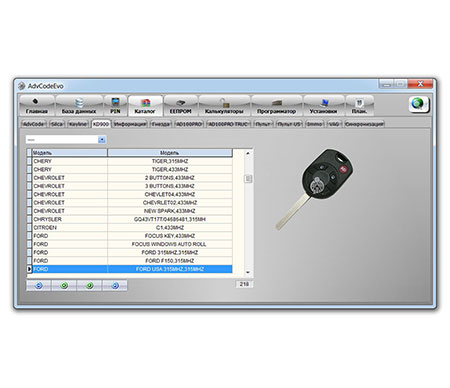Expand the filter combo box arrow
Viewport: 450px width, 388px height.
[102, 139]
